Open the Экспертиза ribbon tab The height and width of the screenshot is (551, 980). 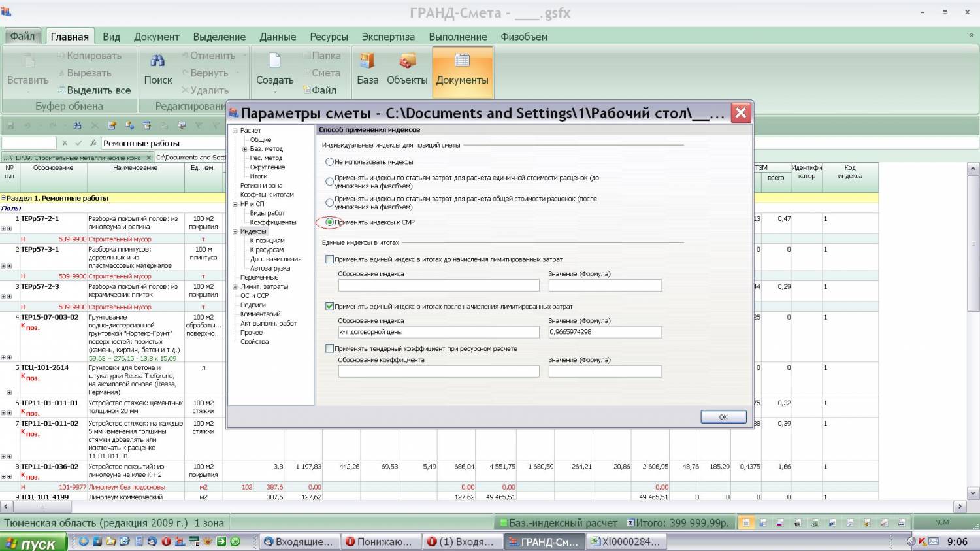[x=388, y=37]
